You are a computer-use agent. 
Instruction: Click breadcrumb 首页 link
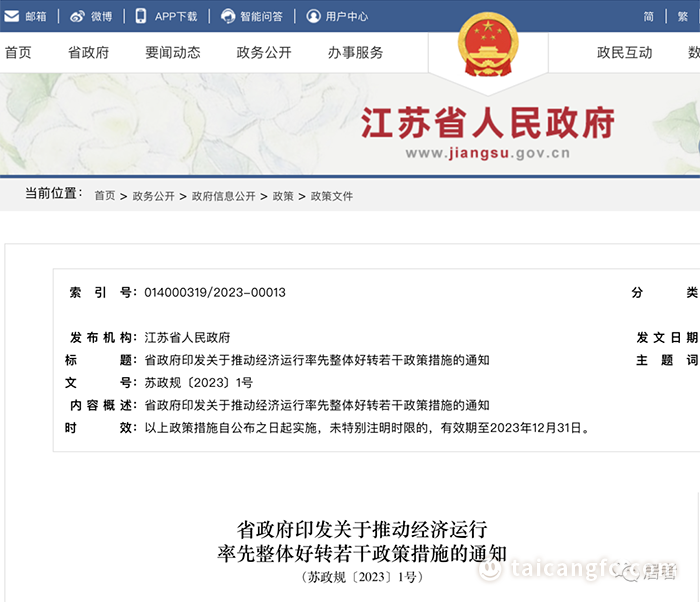point(105,196)
